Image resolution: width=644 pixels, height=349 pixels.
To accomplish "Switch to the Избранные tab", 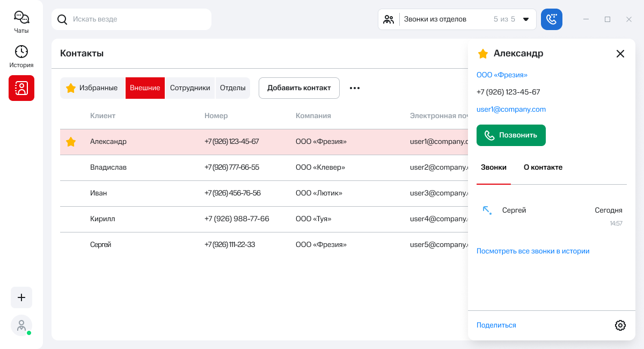I will pos(92,88).
